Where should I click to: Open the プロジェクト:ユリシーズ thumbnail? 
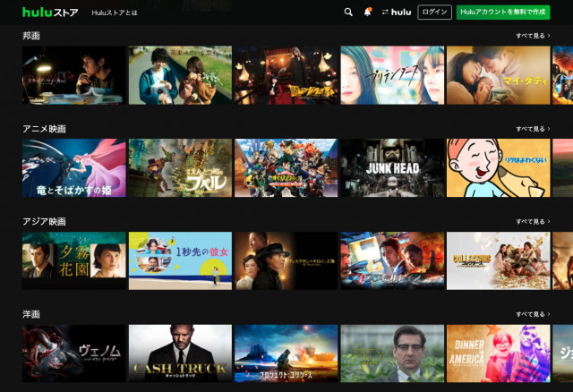pyautogui.click(x=286, y=354)
